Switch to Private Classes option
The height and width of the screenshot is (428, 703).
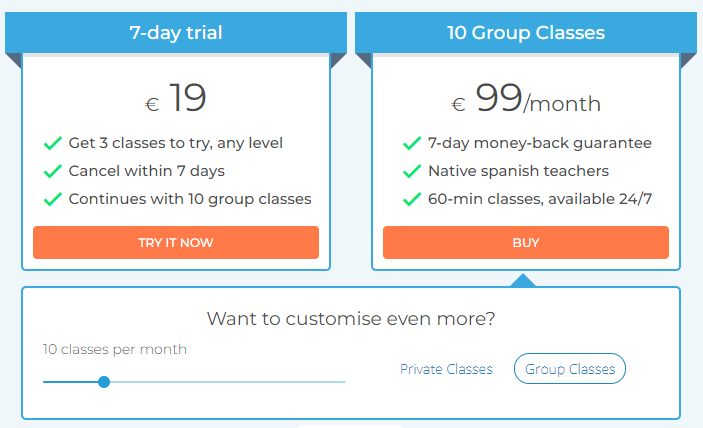[x=446, y=369]
